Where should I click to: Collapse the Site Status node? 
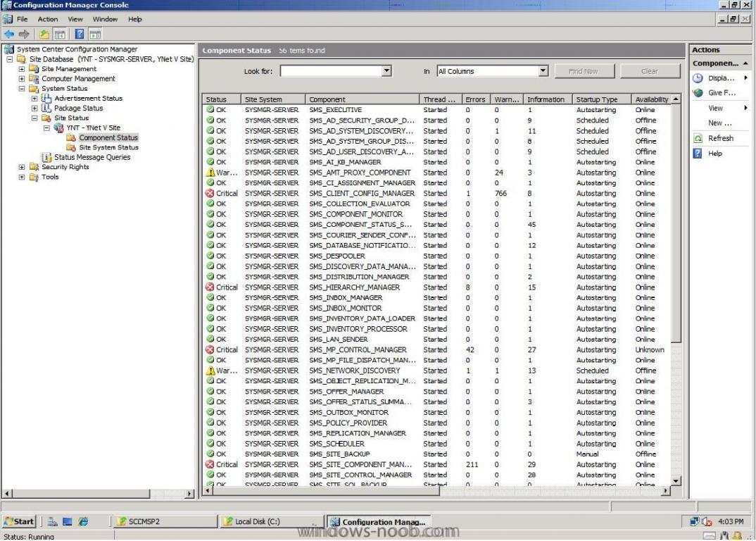tap(34, 118)
